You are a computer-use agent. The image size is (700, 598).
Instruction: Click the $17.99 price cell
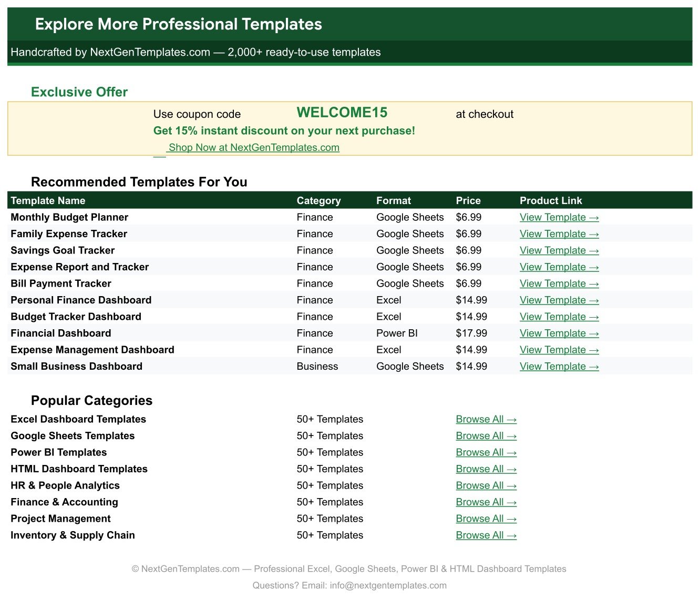[471, 333]
